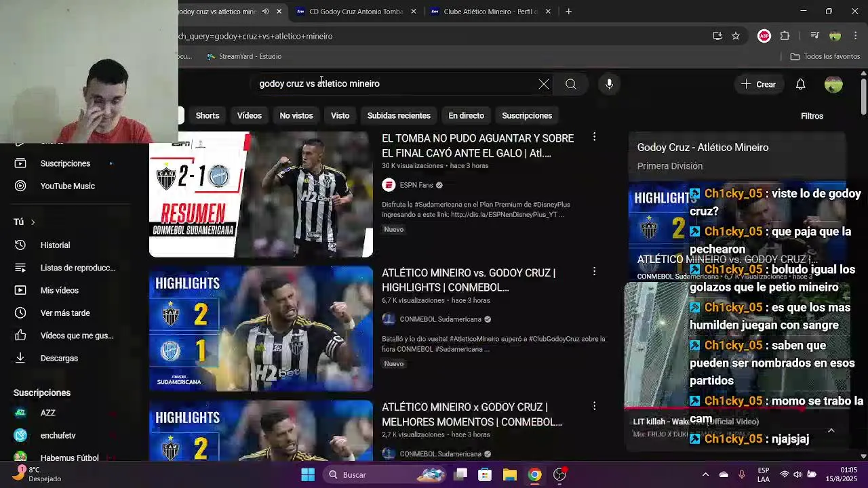Open the ESPN Fans channel
This screenshot has height=488, width=868.
pyautogui.click(x=416, y=185)
